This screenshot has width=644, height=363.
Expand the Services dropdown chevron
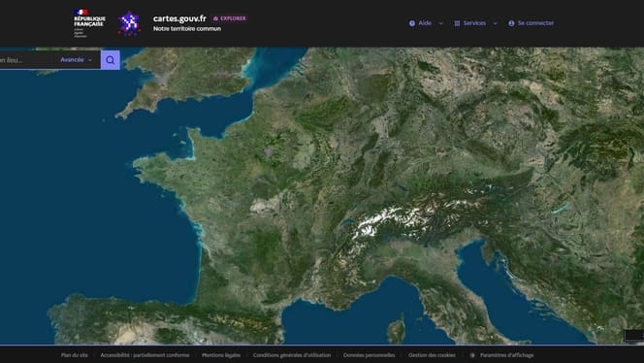pyautogui.click(x=495, y=23)
